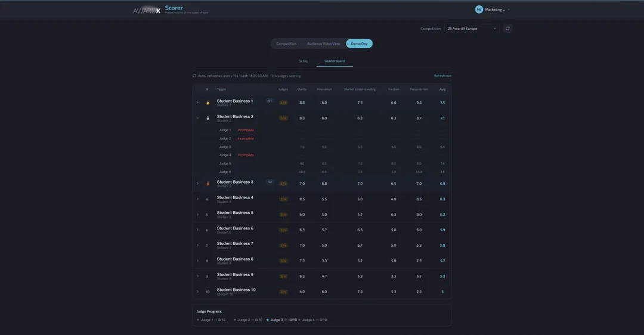Click rank number 4 in leaderboard
The image size is (644, 335).
point(206,200)
